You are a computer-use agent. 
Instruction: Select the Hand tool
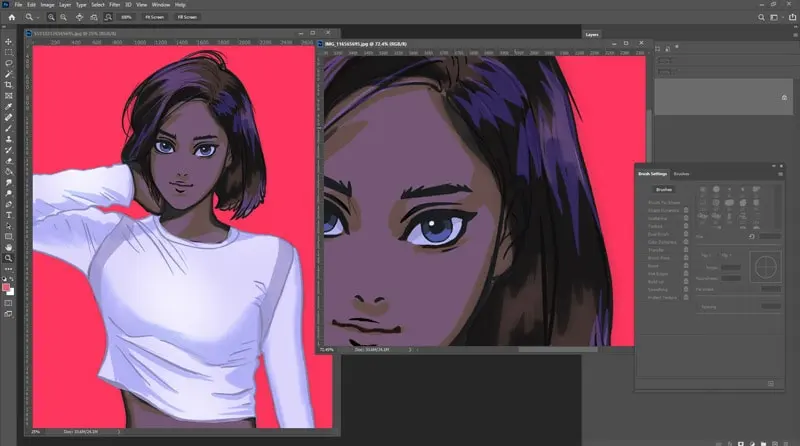(x=8, y=247)
